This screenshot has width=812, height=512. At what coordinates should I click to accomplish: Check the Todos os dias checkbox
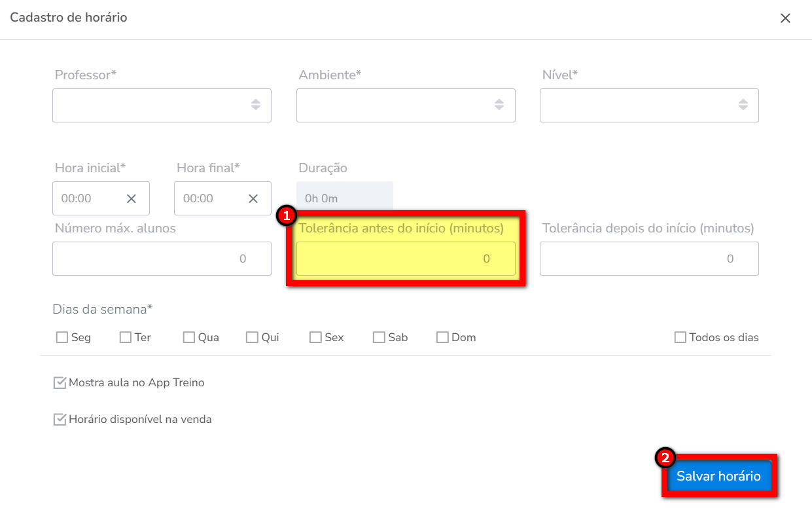pyautogui.click(x=680, y=337)
